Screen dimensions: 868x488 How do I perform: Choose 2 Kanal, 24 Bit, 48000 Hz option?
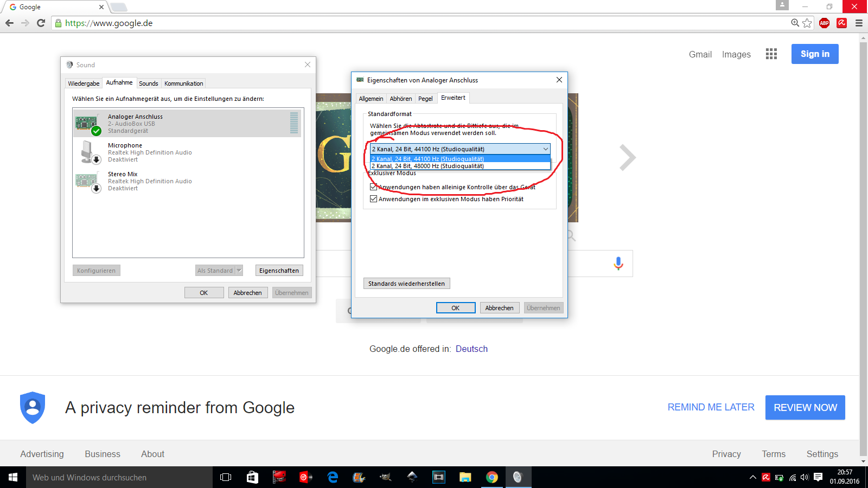460,166
